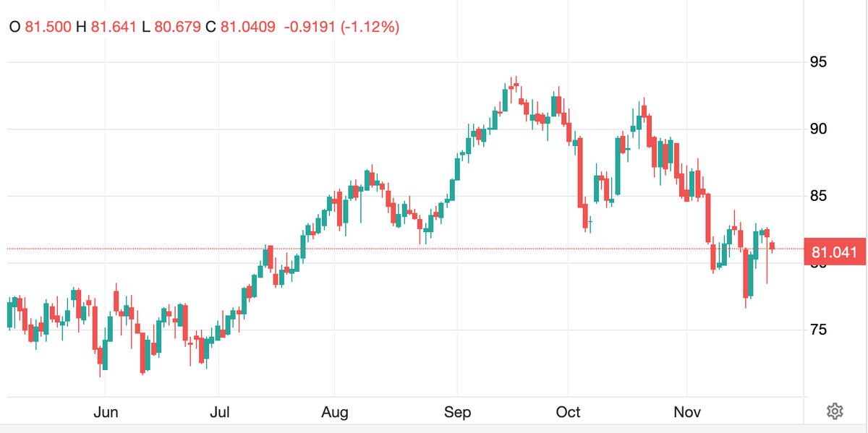
Task: Click the current price label 81.041
Action: click(x=834, y=252)
